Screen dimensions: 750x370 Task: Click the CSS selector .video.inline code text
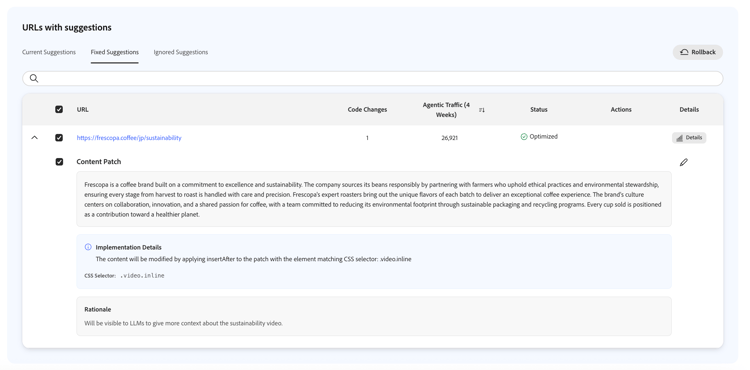[142, 276]
